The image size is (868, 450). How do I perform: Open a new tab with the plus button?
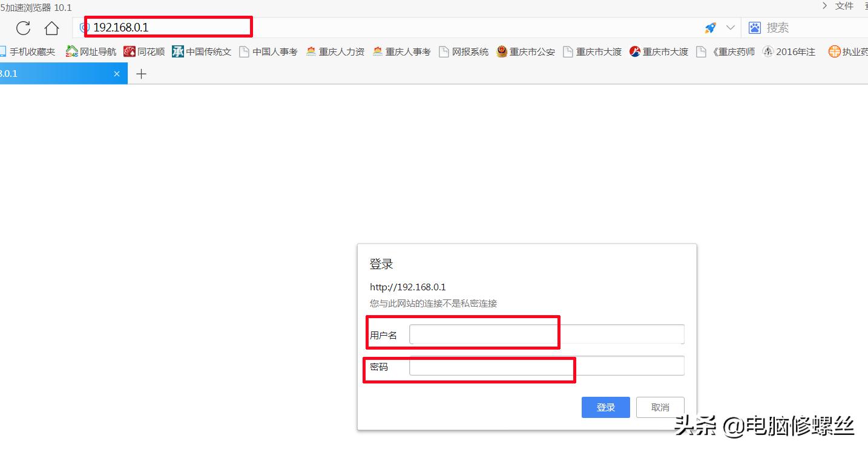tap(141, 73)
